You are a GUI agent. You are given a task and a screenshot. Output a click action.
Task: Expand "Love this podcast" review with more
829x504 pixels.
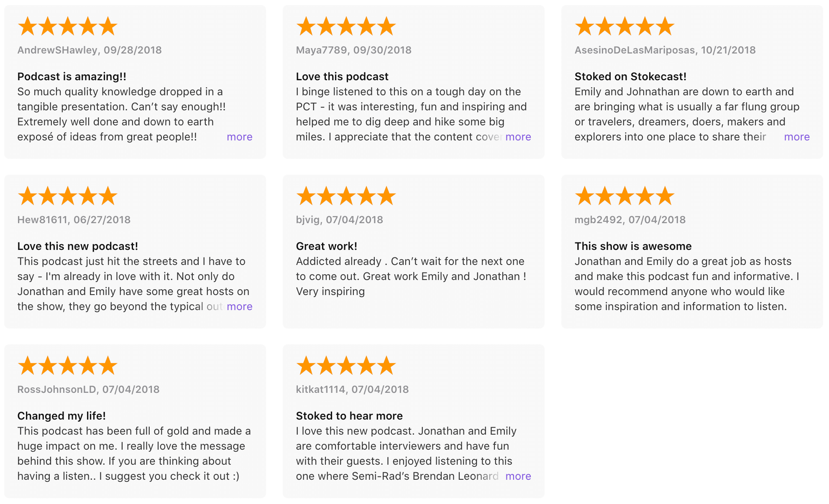coord(518,137)
